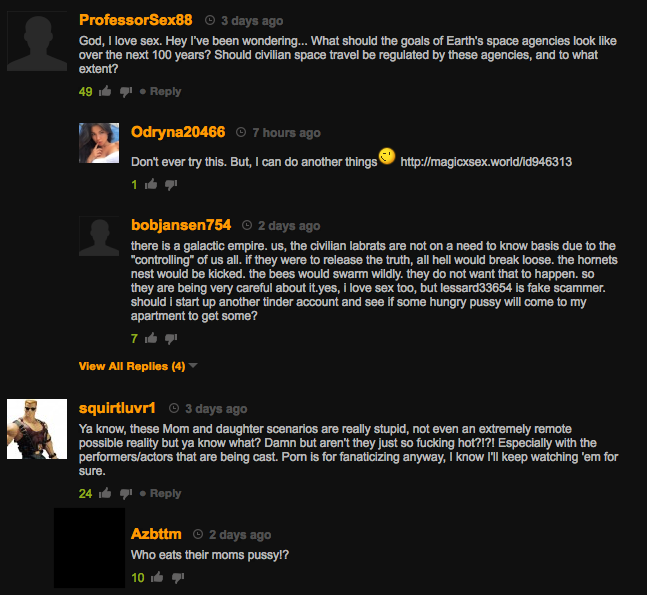This screenshot has width=647, height=595.
Task: Open Azbttm's username link
Action: coord(156,534)
